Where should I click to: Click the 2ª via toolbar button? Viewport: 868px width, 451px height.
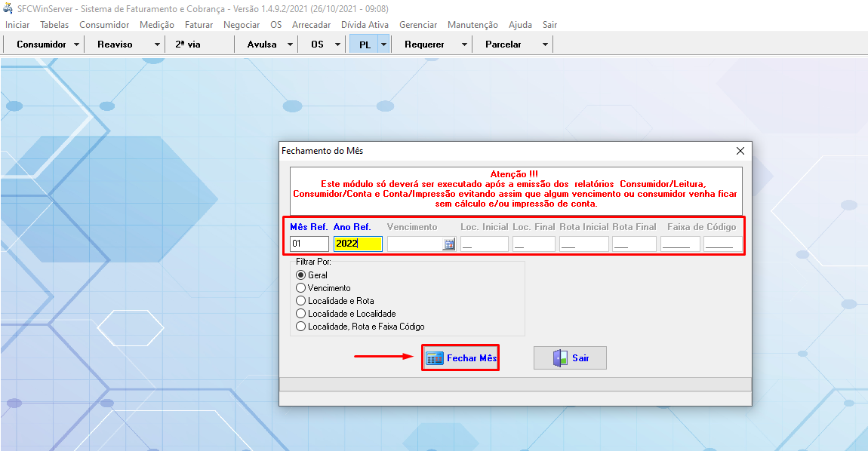point(188,44)
